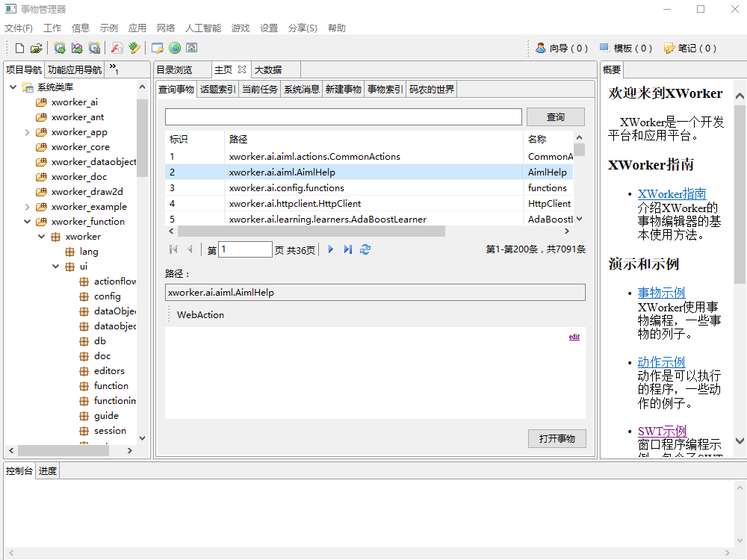Click the green chip with pencil icon
The image size is (747, 560).
(x=134, y=48)
